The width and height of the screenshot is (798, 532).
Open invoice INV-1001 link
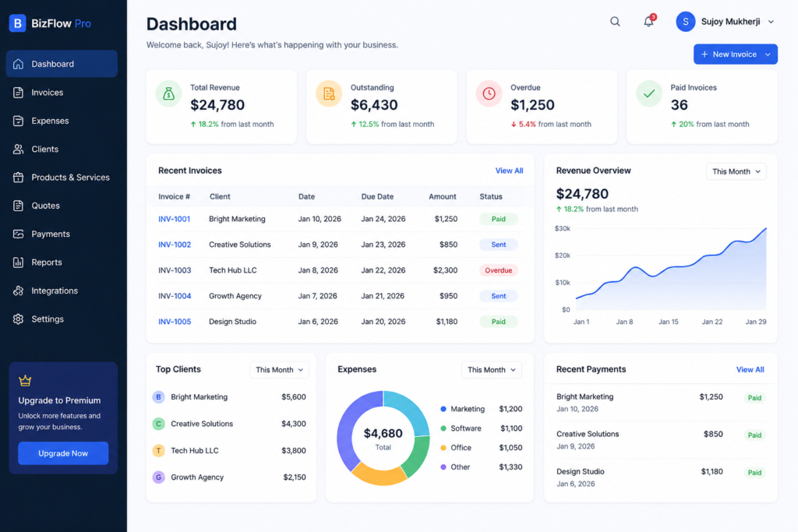174,219
